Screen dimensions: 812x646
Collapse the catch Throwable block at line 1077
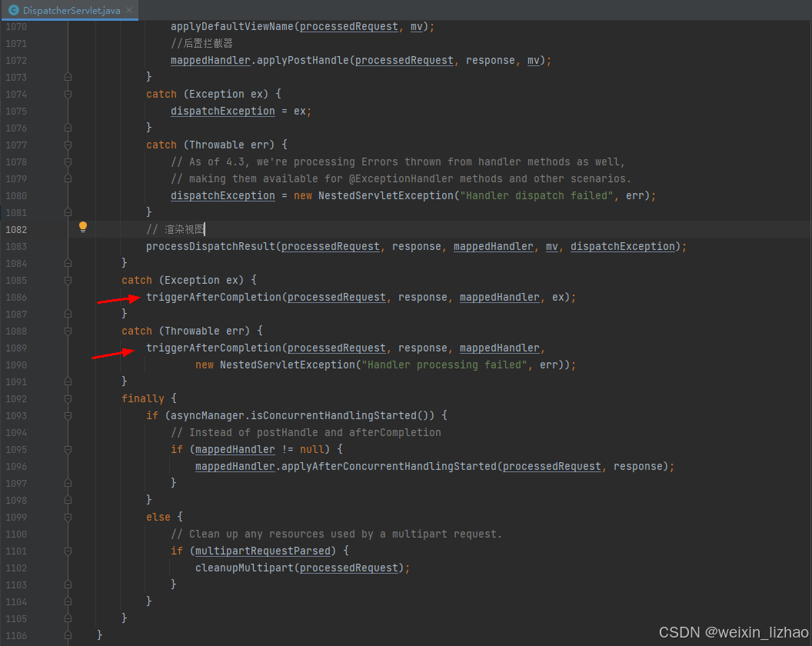click(68, 145)
